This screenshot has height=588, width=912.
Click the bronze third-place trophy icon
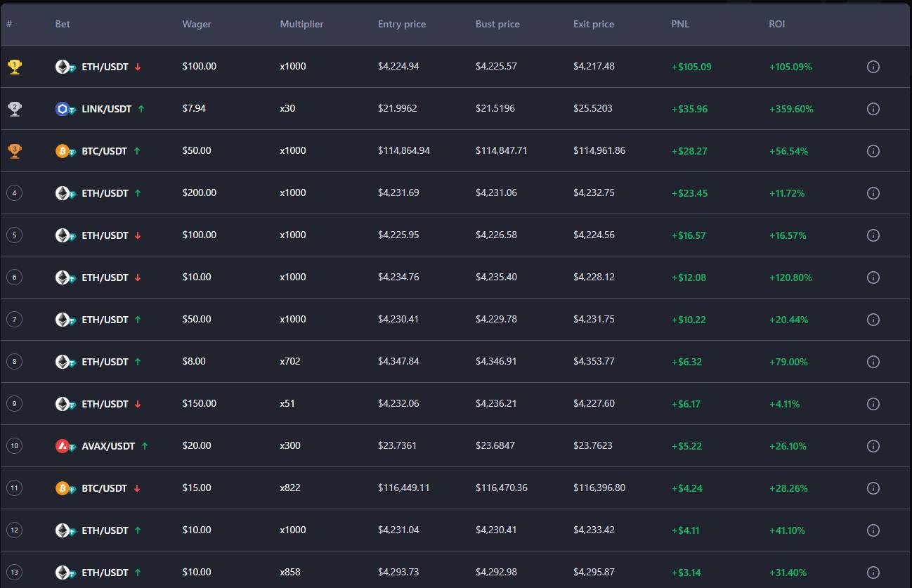click(14, 151)
